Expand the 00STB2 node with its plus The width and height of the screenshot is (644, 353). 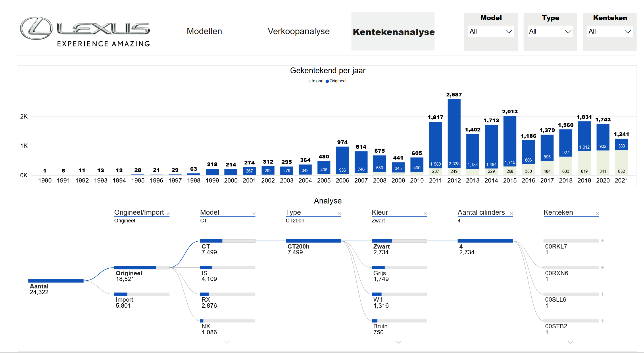pos(603,321)
